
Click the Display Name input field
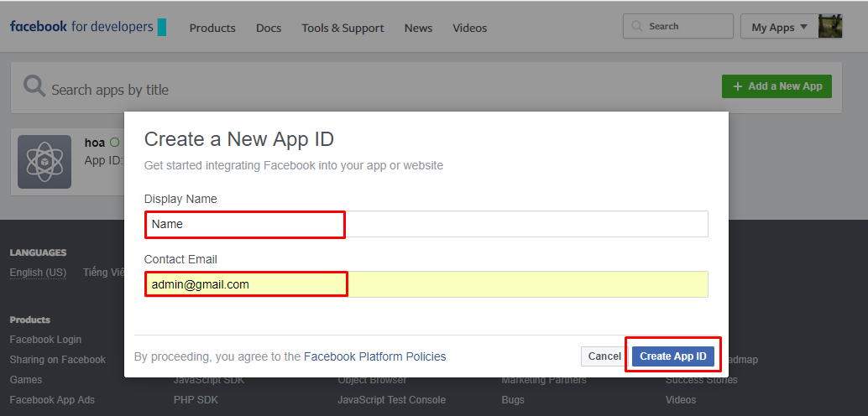426,224
